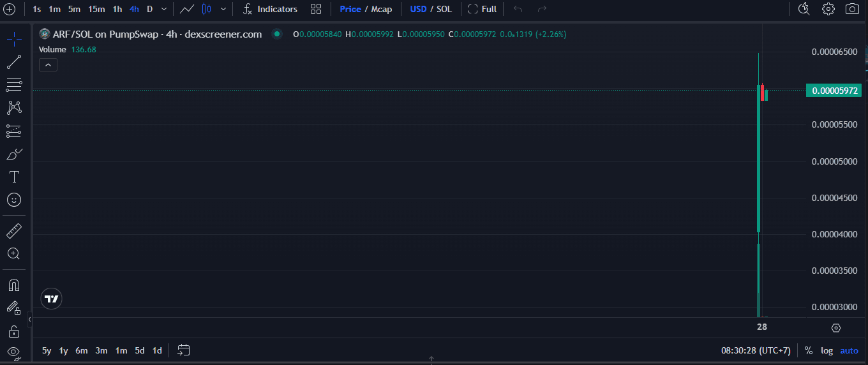Click the current price label 0.00005972
This screenshot has height=365, width=868.
click(x=834, y=91)
